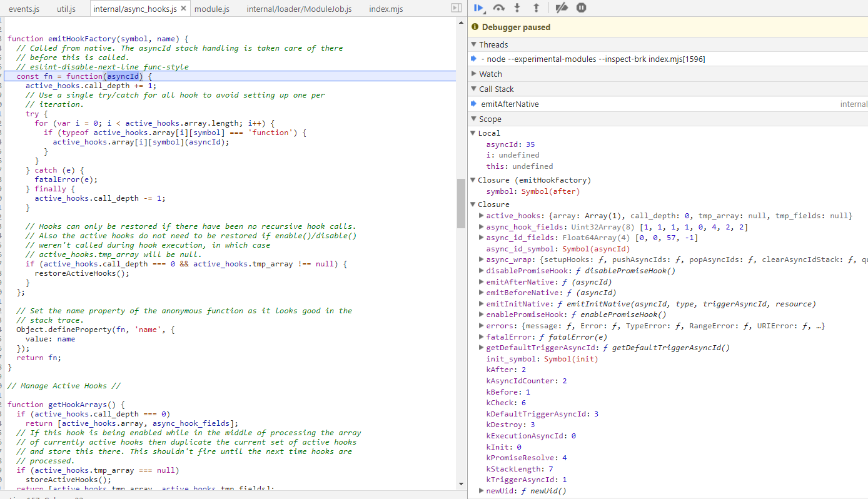The image size is (868, 499).
Task: Click the Step over next function call icon
Action: point(498,8)
